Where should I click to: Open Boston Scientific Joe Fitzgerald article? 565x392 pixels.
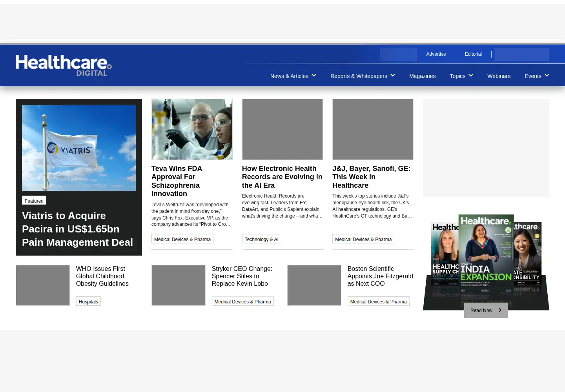[x=380, y=276]
